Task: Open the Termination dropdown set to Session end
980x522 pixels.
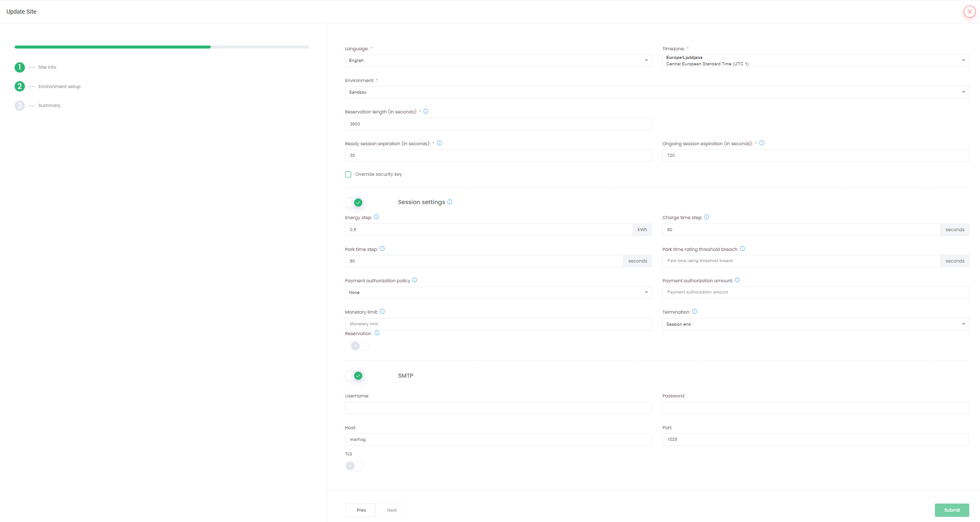Action: pyautogui.click(x=815, y=324)
